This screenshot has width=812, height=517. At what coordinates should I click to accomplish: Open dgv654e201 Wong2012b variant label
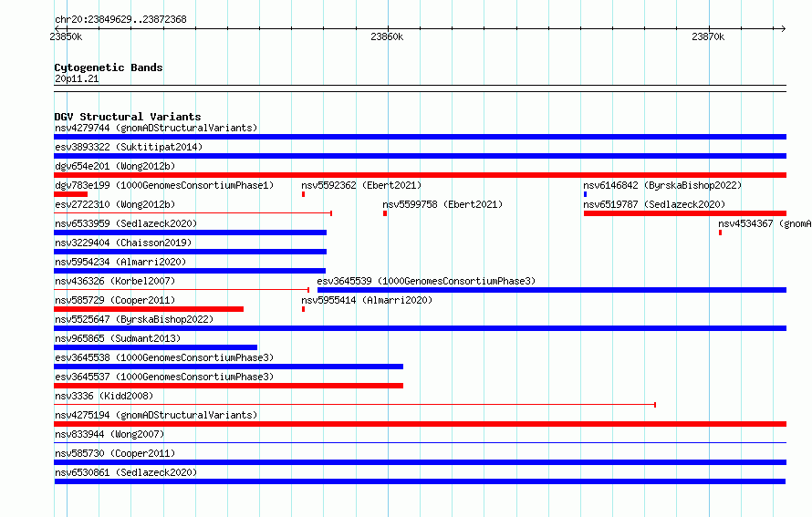pos(115,166)
